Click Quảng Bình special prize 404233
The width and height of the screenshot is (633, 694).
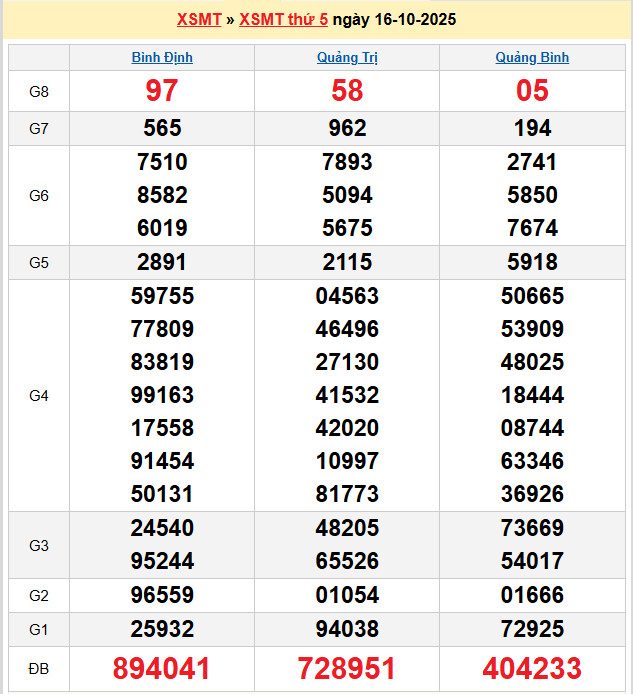(x=532, y=668)
